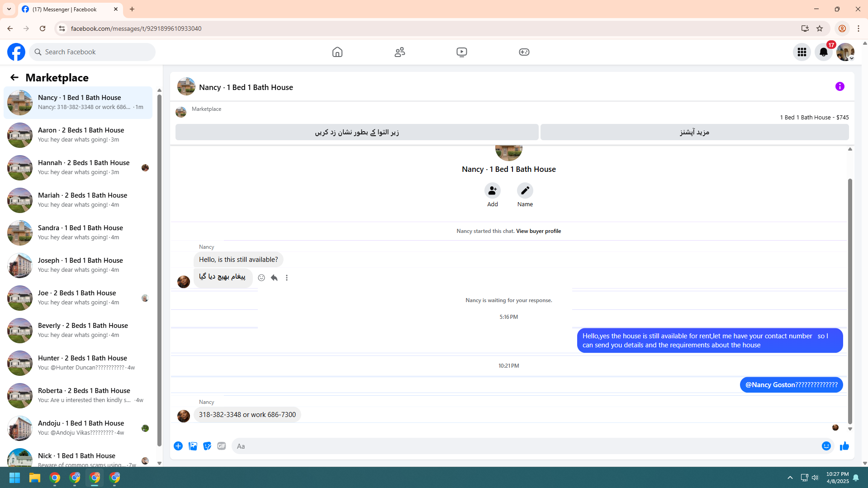This screenshot has width=868, height=488.
Task: Open conversation information purple icon
Action: point(840,86)
